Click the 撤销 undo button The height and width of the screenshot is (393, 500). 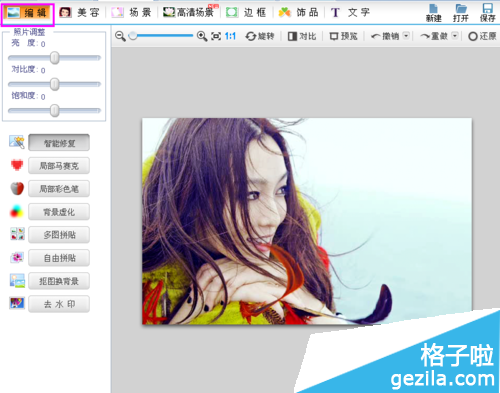[385, 36]
